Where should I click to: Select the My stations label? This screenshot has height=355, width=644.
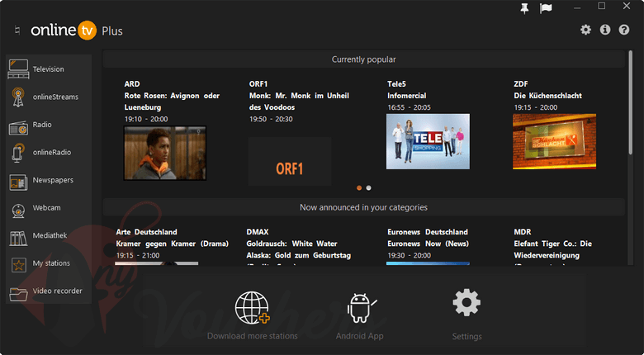tap(51, 263)
